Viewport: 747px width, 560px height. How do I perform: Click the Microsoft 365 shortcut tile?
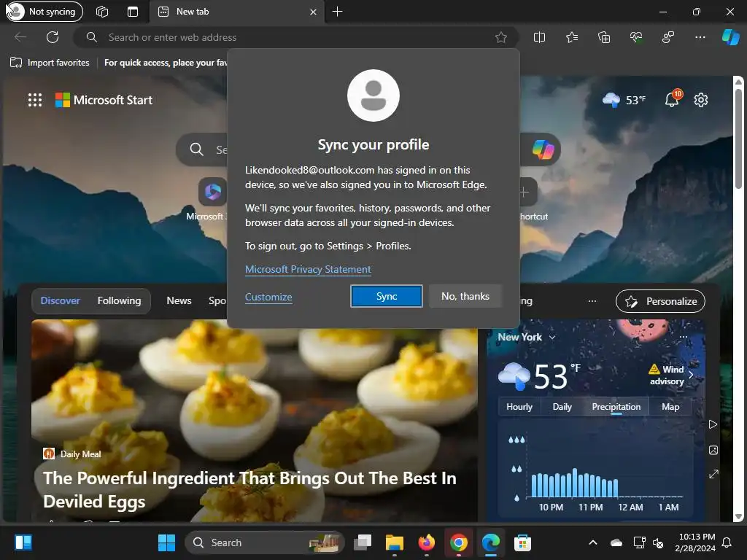(212, 192)
